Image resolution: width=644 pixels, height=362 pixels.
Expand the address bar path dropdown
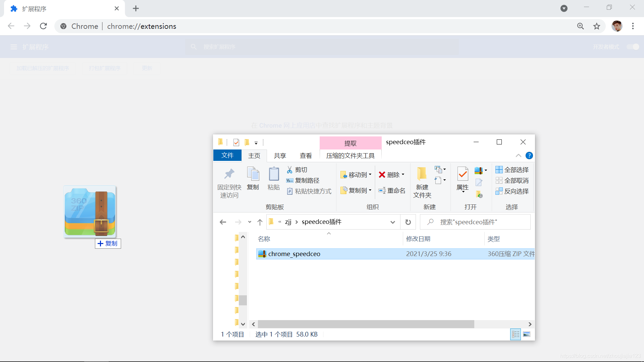[x=392, y=222]
